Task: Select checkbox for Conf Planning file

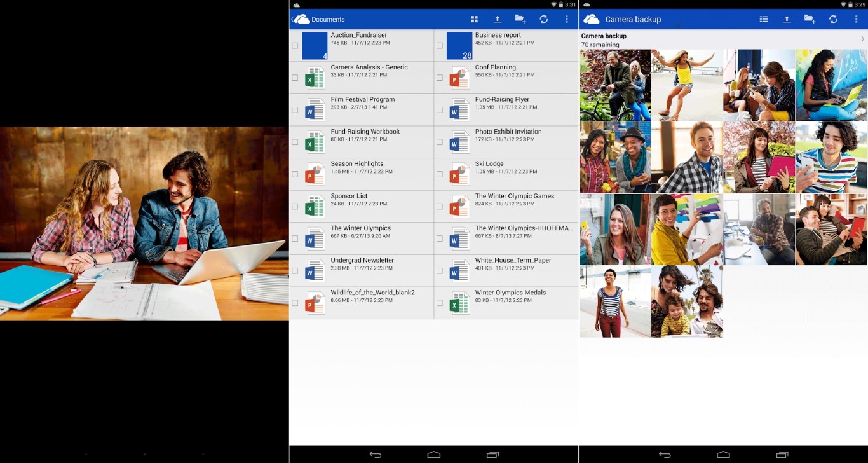Action: coord(439,78)
